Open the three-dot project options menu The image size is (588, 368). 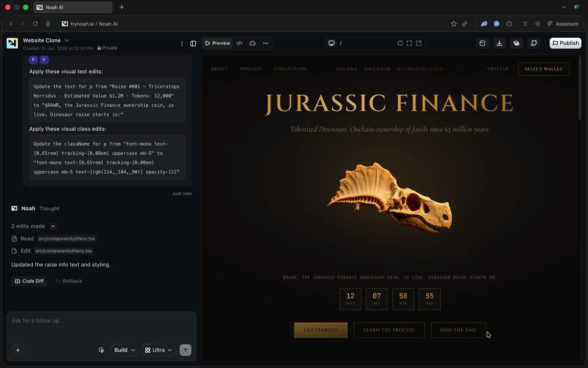click(x=182, y=43)
